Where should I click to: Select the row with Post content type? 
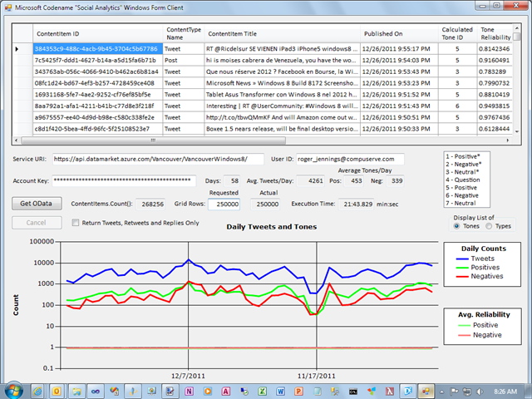click(173, 61)
